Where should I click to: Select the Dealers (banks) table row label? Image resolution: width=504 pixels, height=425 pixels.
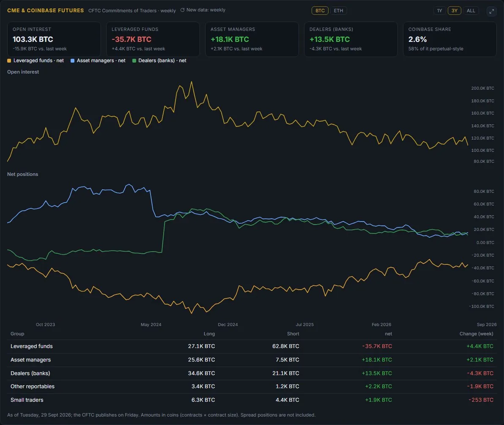(x=30, y=373)
